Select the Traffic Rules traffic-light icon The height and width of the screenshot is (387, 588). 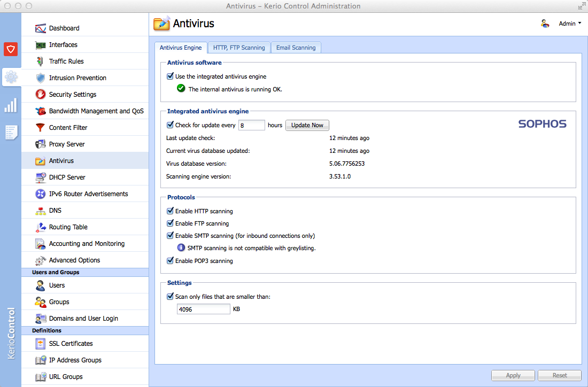coord(41,61)
